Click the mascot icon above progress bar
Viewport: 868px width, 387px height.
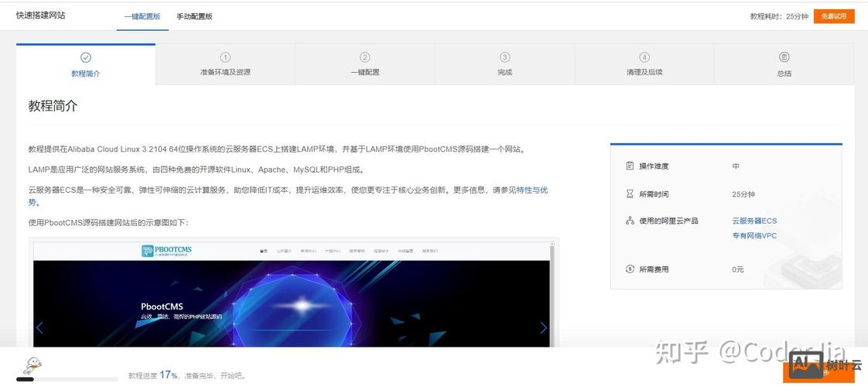(x=32, y=366)
